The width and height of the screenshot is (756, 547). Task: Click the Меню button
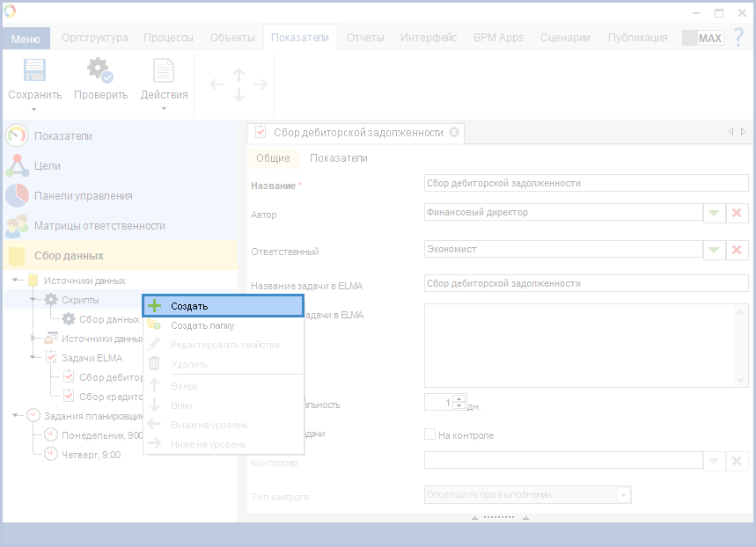pyautogui.click(x=26, y=39)
